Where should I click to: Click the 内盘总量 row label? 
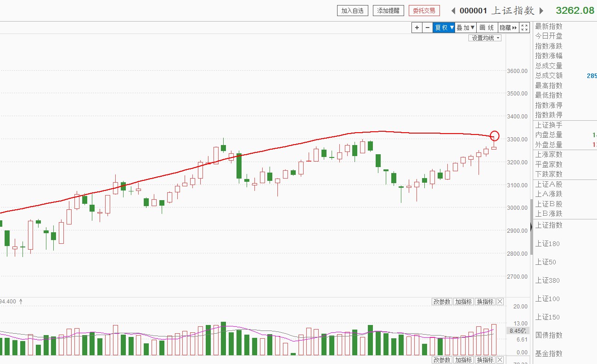(x=549, y=134)
